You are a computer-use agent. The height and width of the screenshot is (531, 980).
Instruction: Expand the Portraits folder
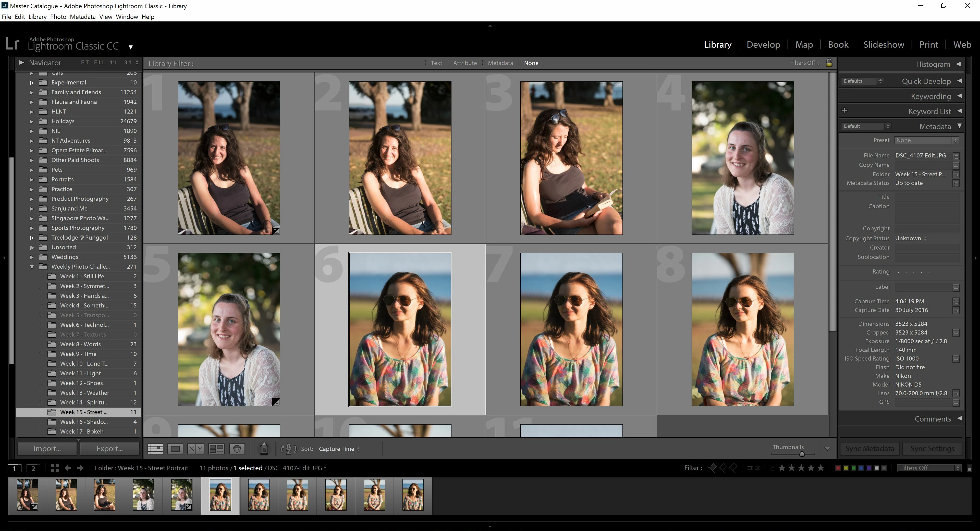click(x=32, y=180)
